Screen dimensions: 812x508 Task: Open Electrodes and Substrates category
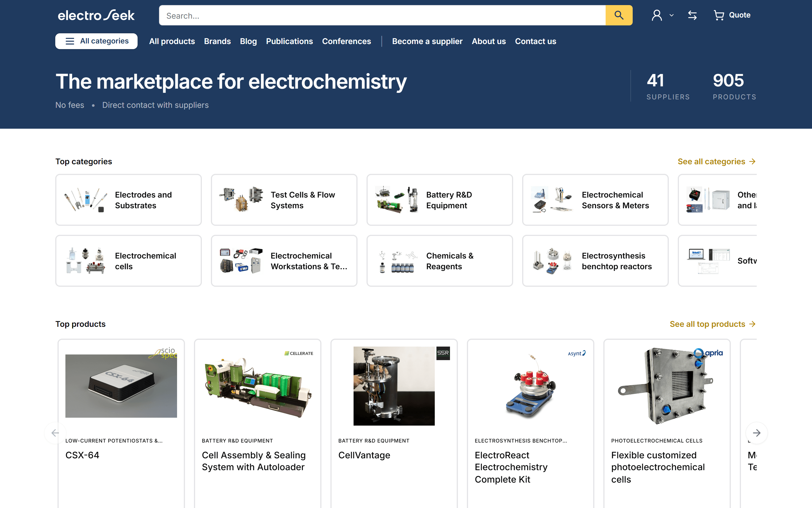pos(129,200)
